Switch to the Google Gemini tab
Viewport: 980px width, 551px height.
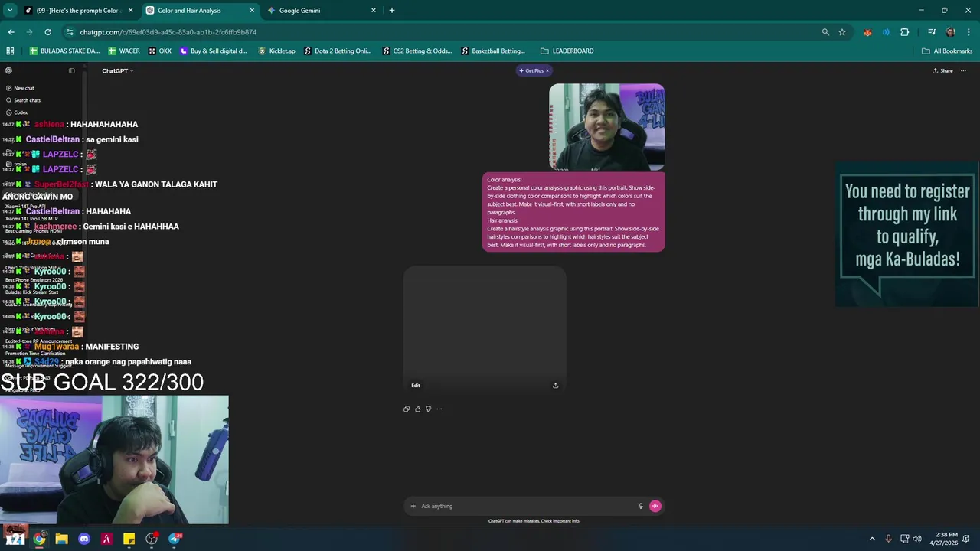[x=320, y=11]
